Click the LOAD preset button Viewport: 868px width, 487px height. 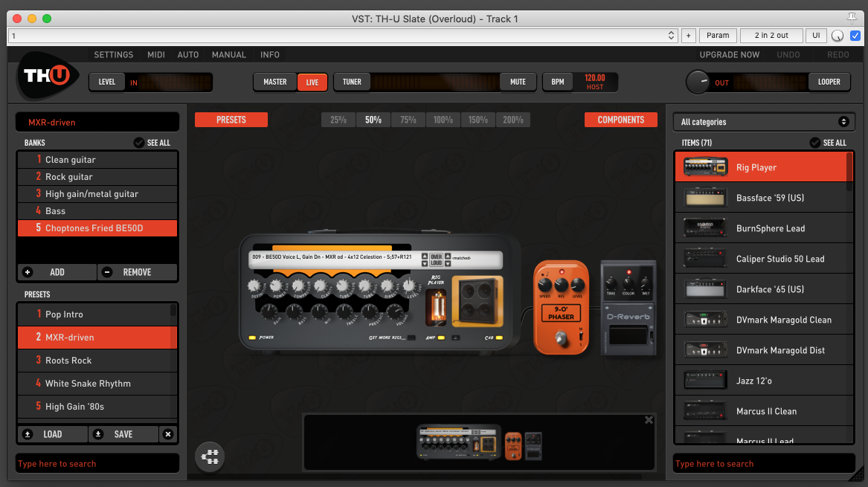click(x=53, y=434)
